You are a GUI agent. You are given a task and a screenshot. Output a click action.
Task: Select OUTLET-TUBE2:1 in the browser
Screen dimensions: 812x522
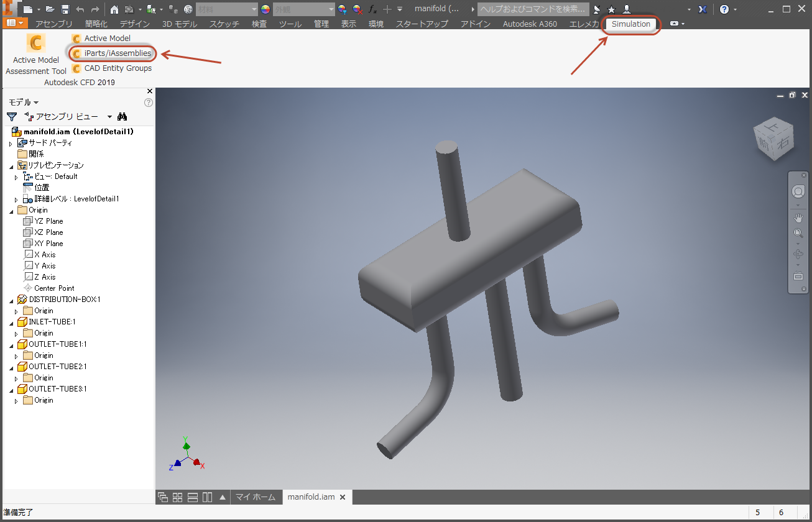point(52,367)
